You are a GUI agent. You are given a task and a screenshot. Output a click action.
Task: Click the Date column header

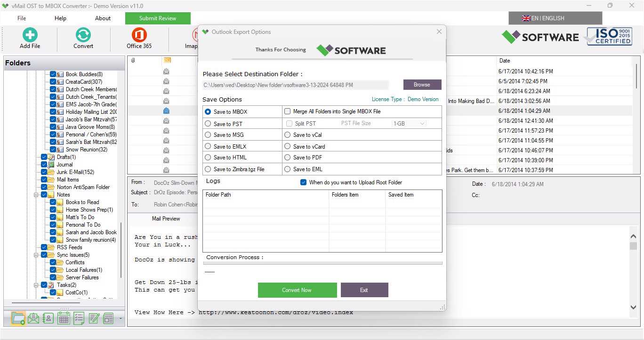point(504,61)
